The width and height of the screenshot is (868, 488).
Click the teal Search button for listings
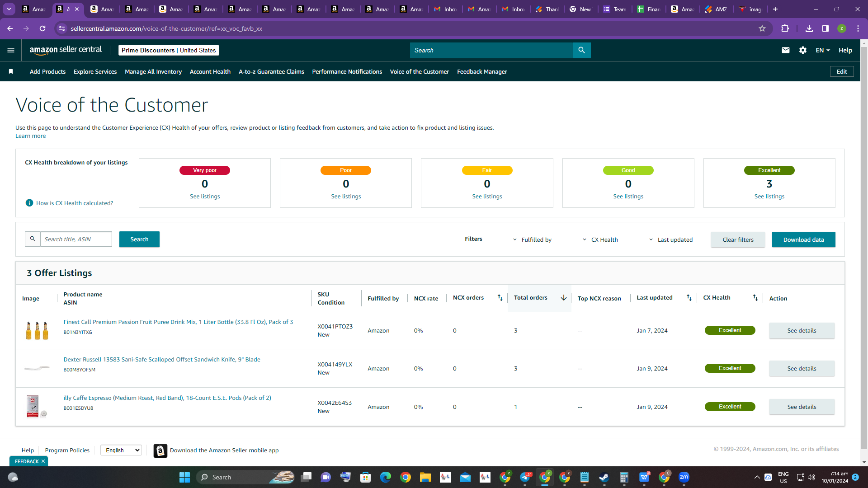point(139,239)
